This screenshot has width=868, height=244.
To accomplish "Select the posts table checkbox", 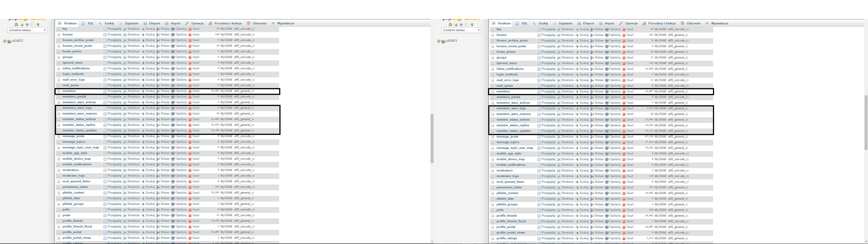I will [59, 216].
